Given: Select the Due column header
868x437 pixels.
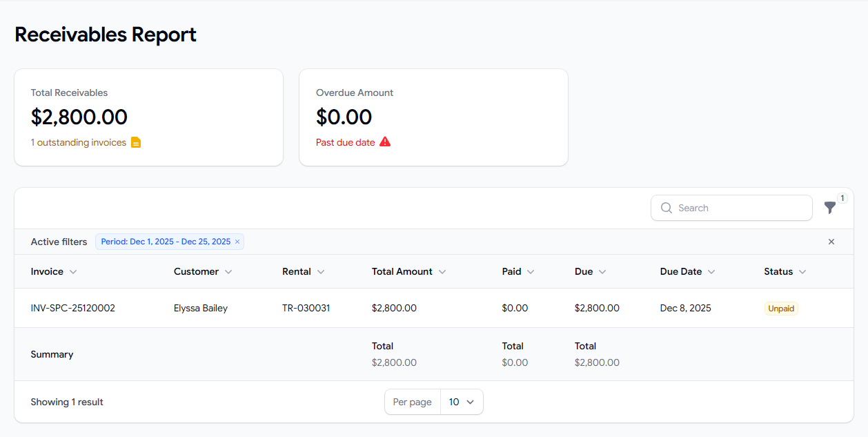Looking at the screenshot, I should [x=584, y=272].
